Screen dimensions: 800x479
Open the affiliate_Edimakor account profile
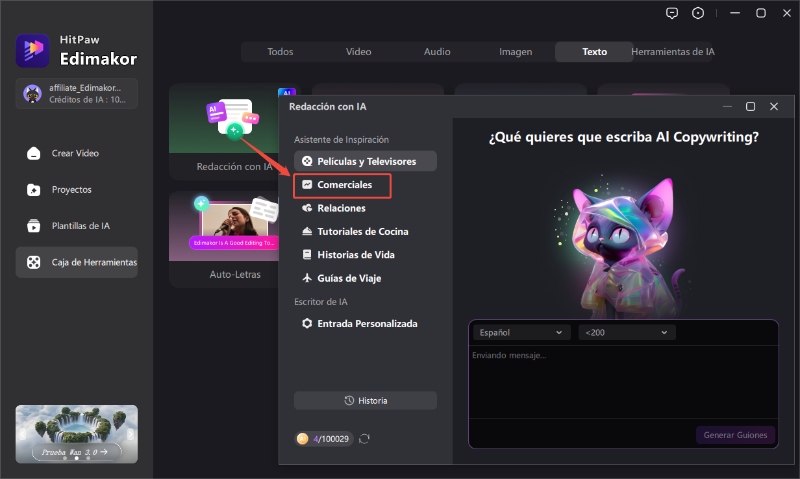tap(77, 93)
